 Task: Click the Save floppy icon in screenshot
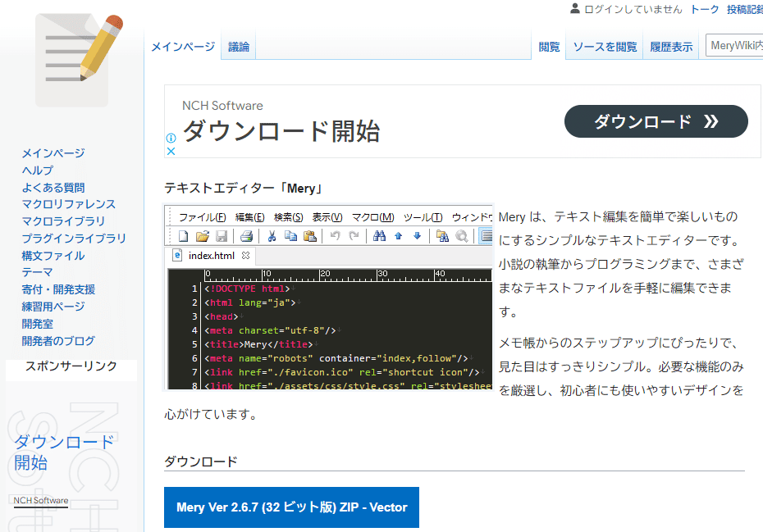coord(222,236)
